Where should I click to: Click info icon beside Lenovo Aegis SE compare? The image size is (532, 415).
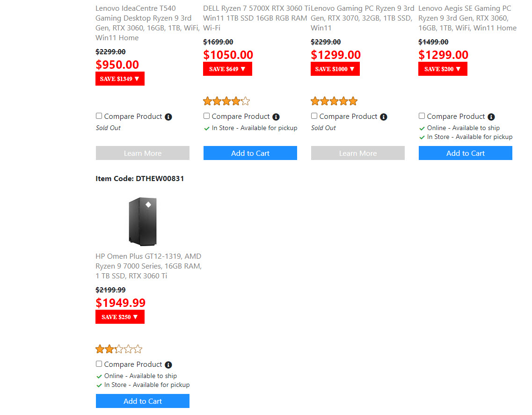491,117
